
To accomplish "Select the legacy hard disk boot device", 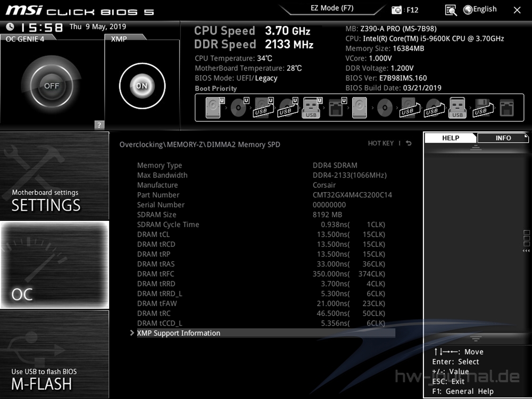I will [360, 108].
